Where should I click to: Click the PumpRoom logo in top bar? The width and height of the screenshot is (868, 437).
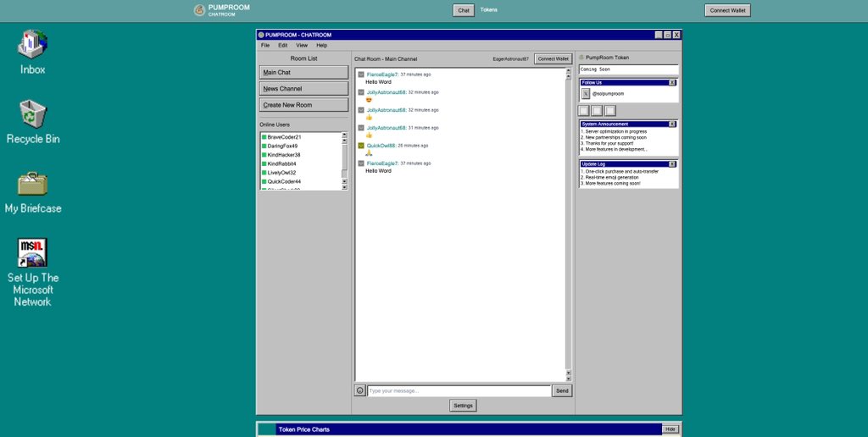199,10
